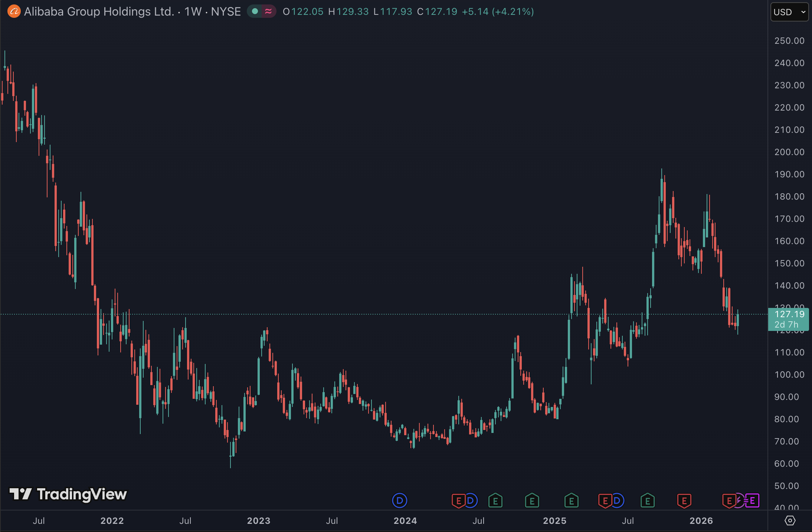The height and width of the screenshot is (532, 812).
Task: Open chart settings gear icon
Action: click(x=790, y=520)
